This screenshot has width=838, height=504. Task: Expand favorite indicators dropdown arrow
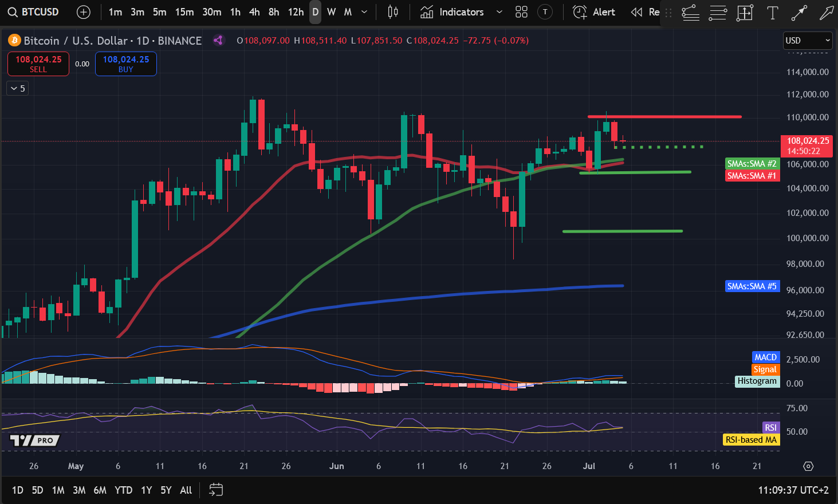pos(499,12)
